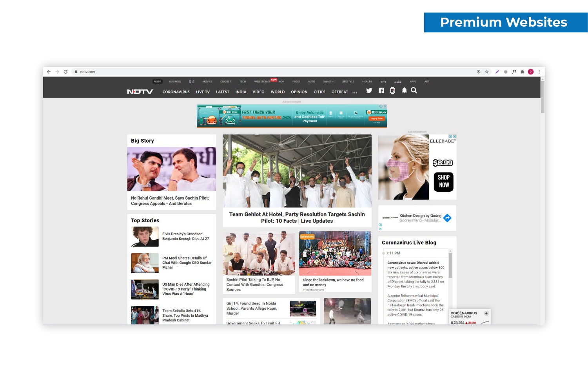Read Elvis Presley's Grandson story
This screenshot has width=588, height=392.
point(185,236)
